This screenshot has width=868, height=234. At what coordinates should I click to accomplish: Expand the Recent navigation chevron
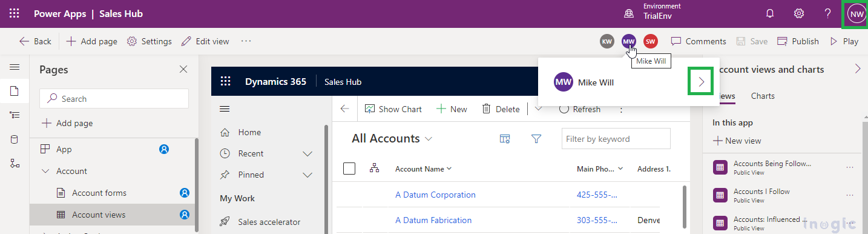[x=307, y=153]
